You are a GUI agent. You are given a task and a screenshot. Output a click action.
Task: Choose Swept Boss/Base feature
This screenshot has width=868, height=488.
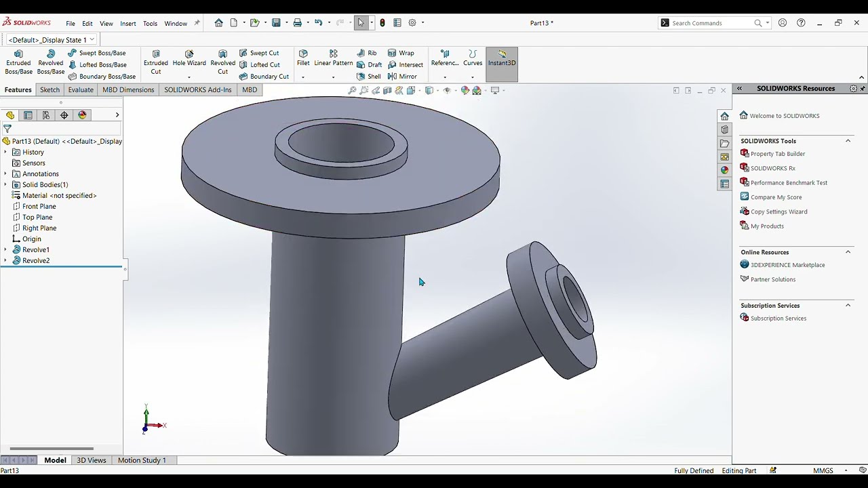[96, 53]
